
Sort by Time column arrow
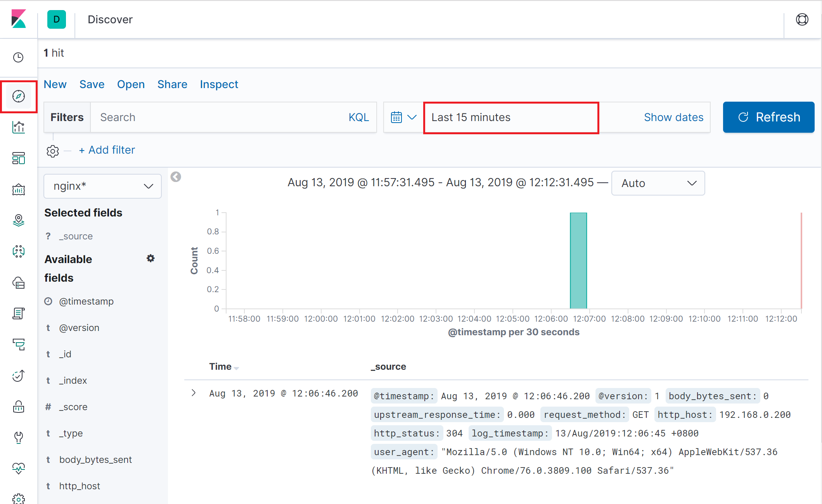click(x=236, y=368)
